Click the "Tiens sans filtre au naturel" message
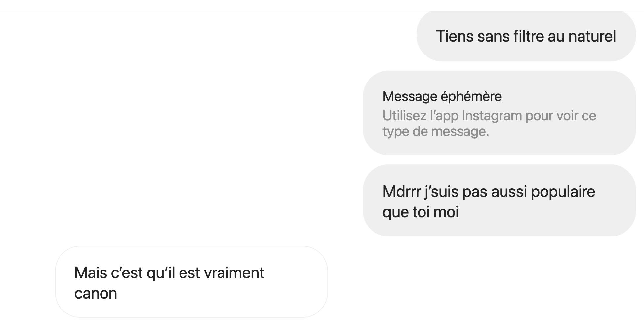Image resolution: width=644 pixels, height=327 pixels. [x=526, y=36]
